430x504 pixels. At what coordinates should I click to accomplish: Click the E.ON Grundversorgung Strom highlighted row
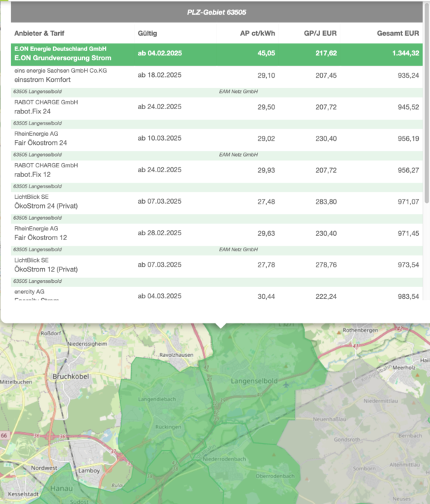210,53
